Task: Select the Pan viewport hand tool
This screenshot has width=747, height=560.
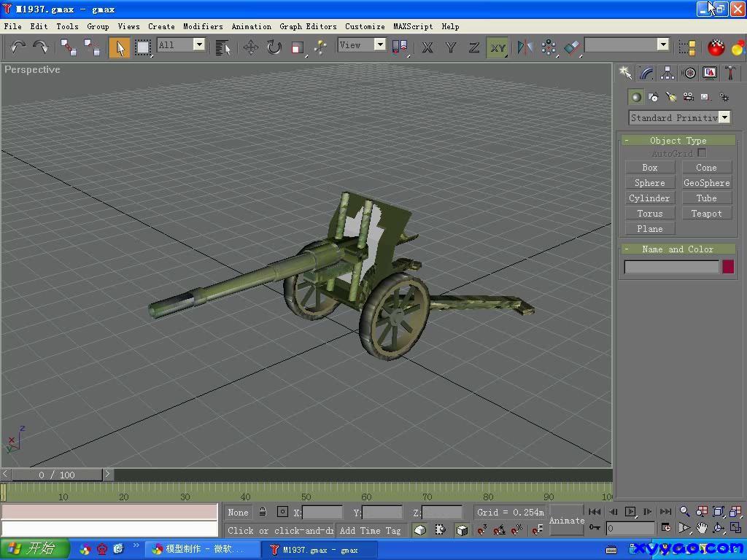Action: (701, 528)
